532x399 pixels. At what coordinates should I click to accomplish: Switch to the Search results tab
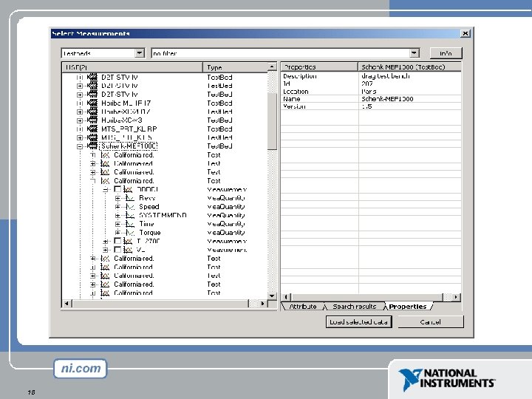(354, 307)
